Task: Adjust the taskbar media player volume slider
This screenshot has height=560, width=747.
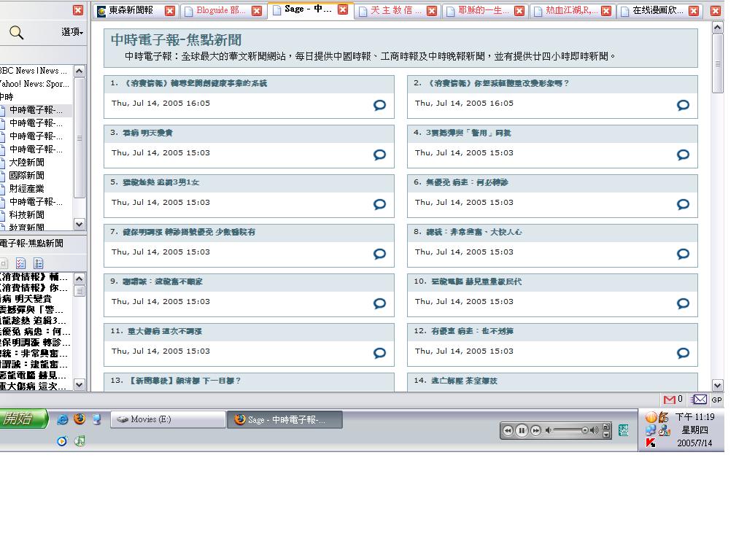Action: point(571,430)
